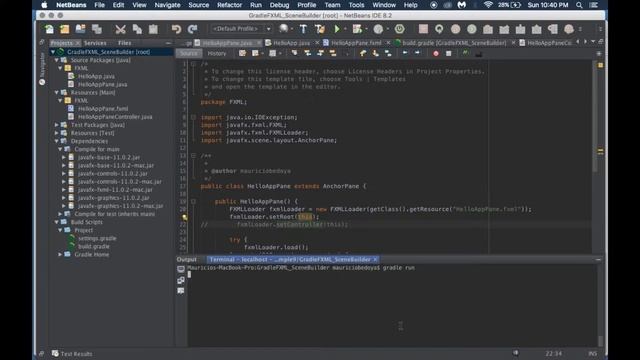Click the Redo arrow icon
Image resolution: width=640 pixels, height=360 pixels.
click(x=193, y=29)
